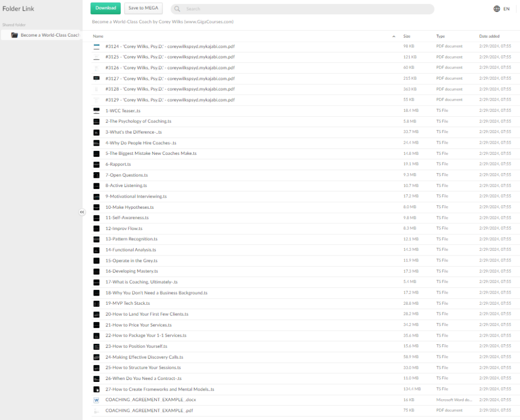Click the PDF icon of COACHING_AGREEMENT_EXAMPLE .pdf
Screen dimensions: 520x420
pyautogui.click(x=96, y=410)
